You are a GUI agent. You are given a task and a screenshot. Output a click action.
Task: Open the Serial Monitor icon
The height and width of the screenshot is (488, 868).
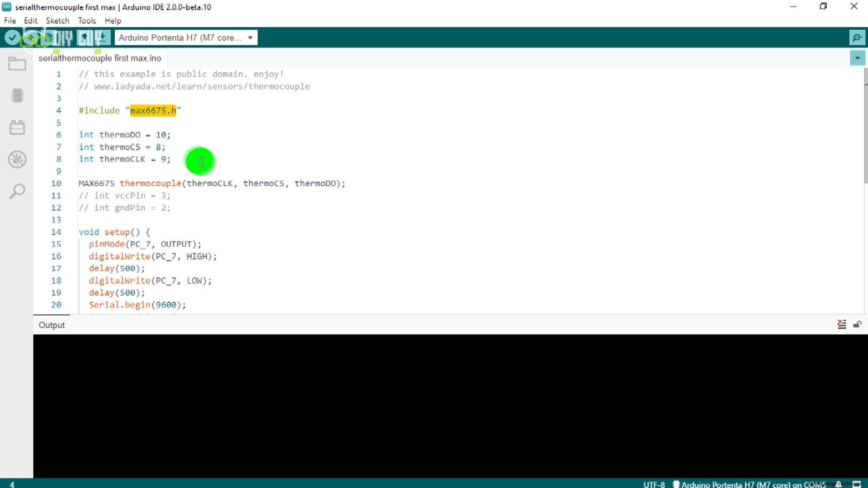(x=858, y=38)
